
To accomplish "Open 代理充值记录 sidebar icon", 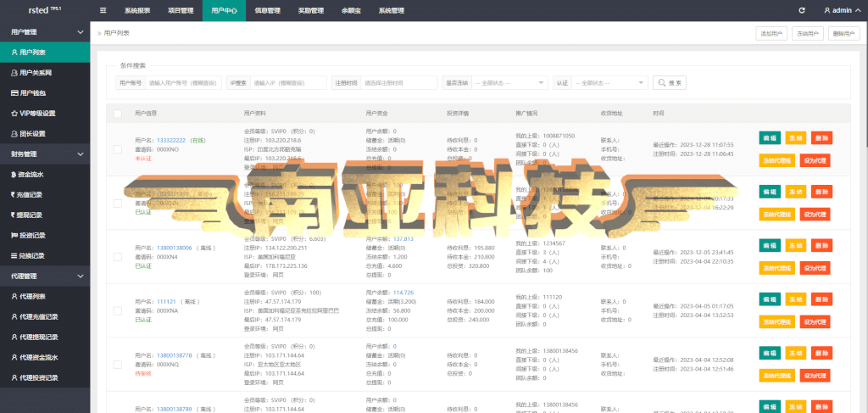I will point(14,316).
